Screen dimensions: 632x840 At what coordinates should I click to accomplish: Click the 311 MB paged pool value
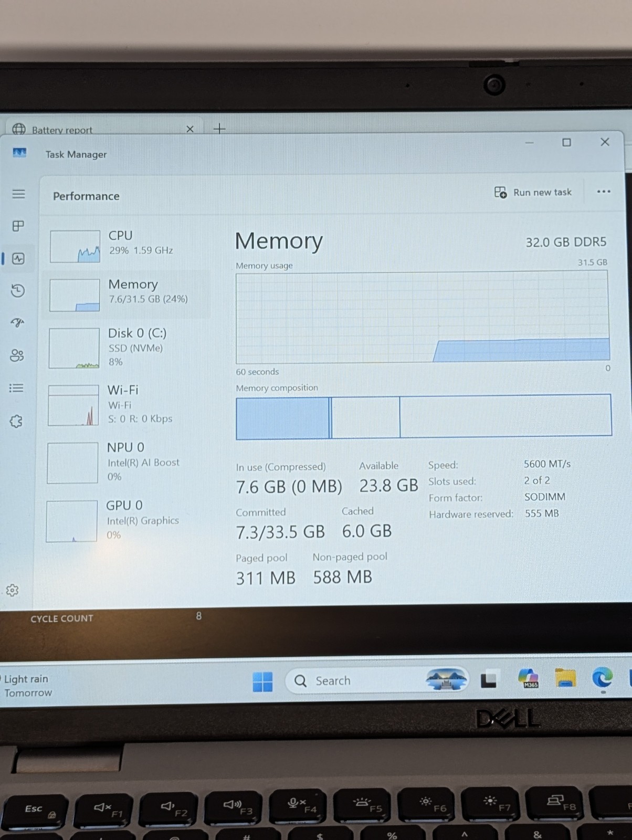pyautogui.click(x=266, y=578)
